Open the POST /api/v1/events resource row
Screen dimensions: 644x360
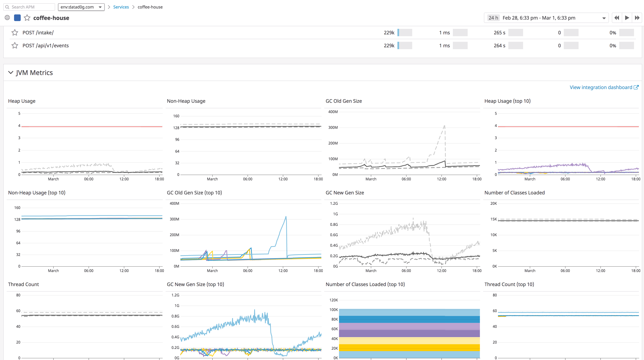(323, 45)
